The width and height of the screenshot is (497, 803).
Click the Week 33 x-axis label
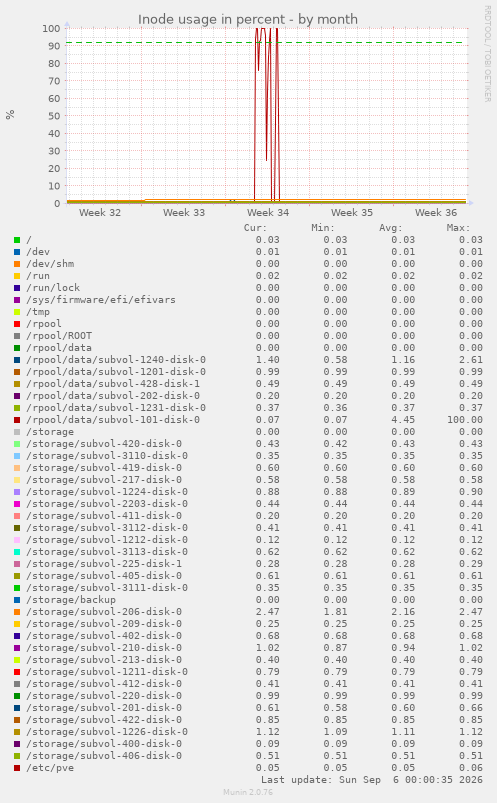[x=184, y=213]
